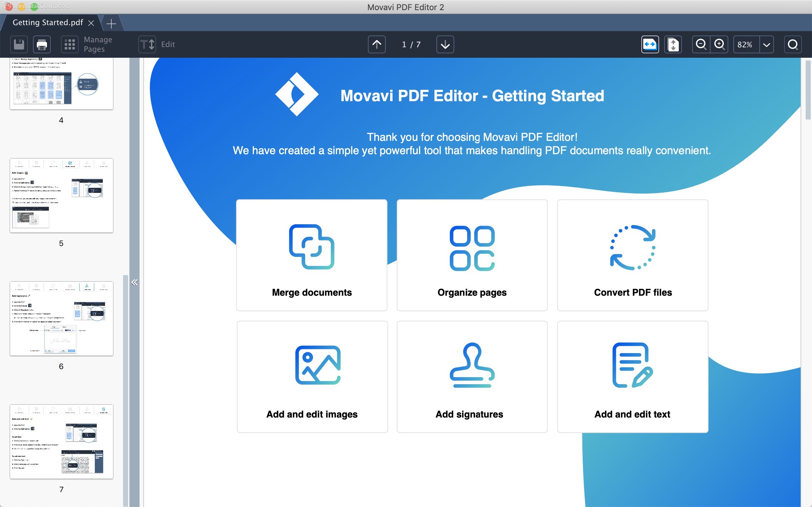Screen dimensions: 812x507
Task: Click the Add and edit text icon
Action: point(633,365)
